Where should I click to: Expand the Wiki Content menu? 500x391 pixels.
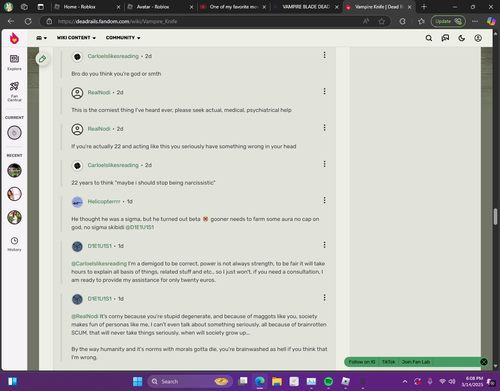[x=76, y=38]
